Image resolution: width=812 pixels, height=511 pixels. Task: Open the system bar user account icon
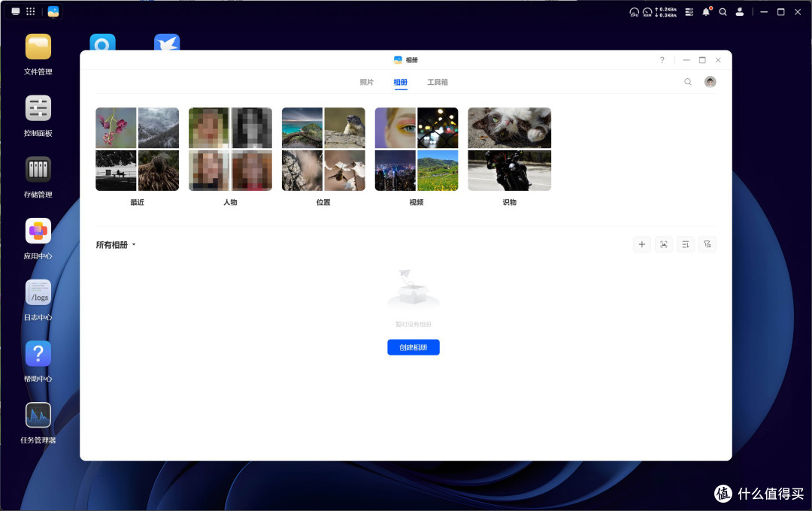(740, 12)
